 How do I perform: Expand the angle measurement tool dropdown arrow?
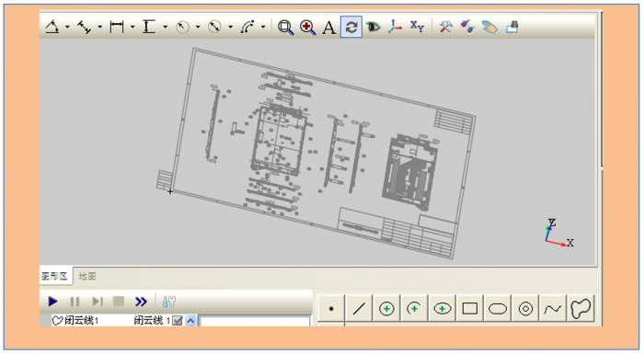(67, 28)
